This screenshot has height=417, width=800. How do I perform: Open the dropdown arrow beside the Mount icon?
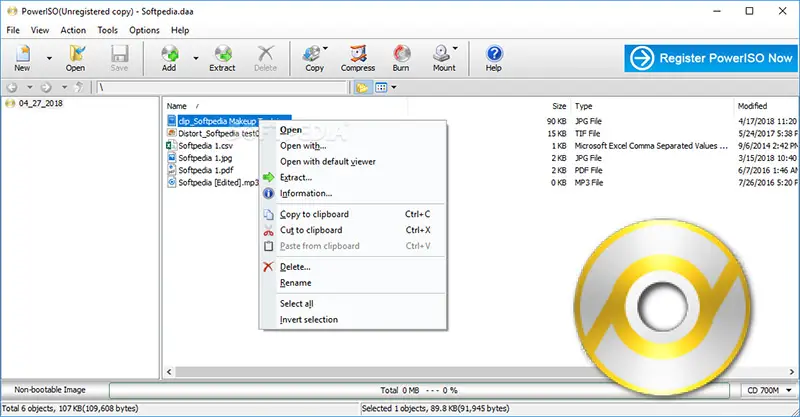(x=455, y=48)
